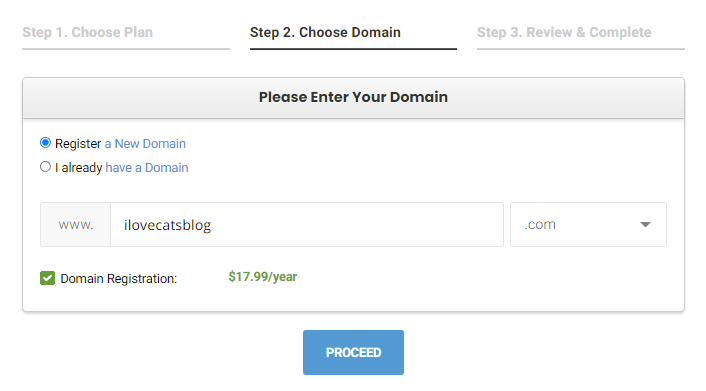Open the .com domain extension dropdown
This screenshot has height=391, width=706.
point(588,224)
